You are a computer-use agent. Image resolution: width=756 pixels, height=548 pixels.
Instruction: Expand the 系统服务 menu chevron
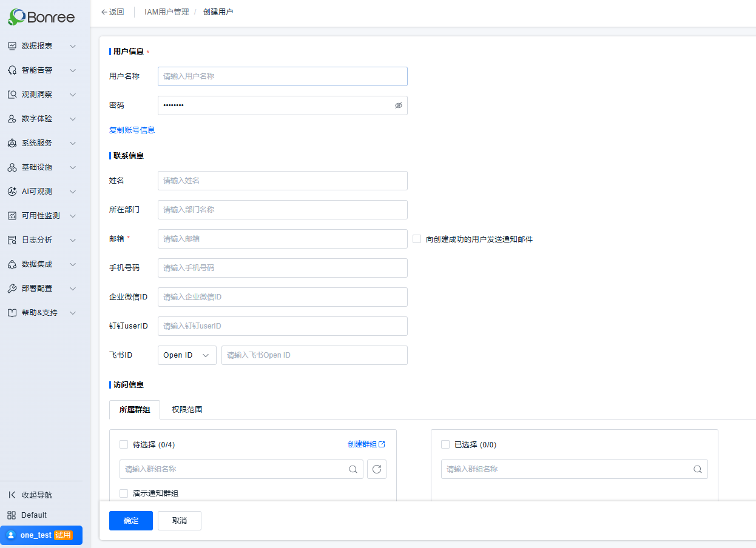[73, 143]
